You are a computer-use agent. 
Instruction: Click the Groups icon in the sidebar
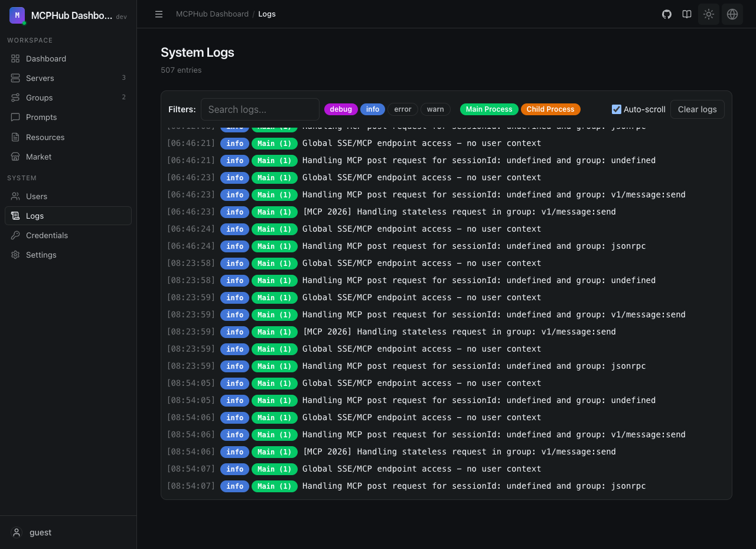15,98
